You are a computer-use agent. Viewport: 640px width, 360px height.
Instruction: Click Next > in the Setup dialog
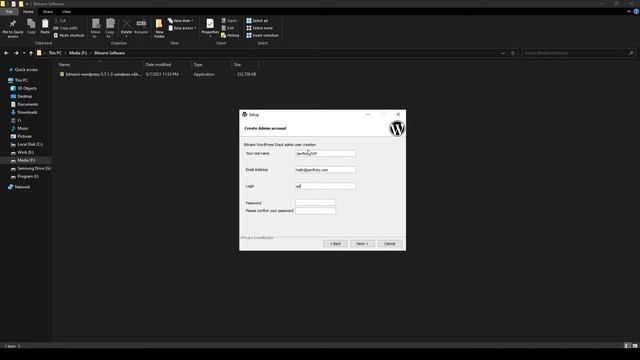click(362, 244)
